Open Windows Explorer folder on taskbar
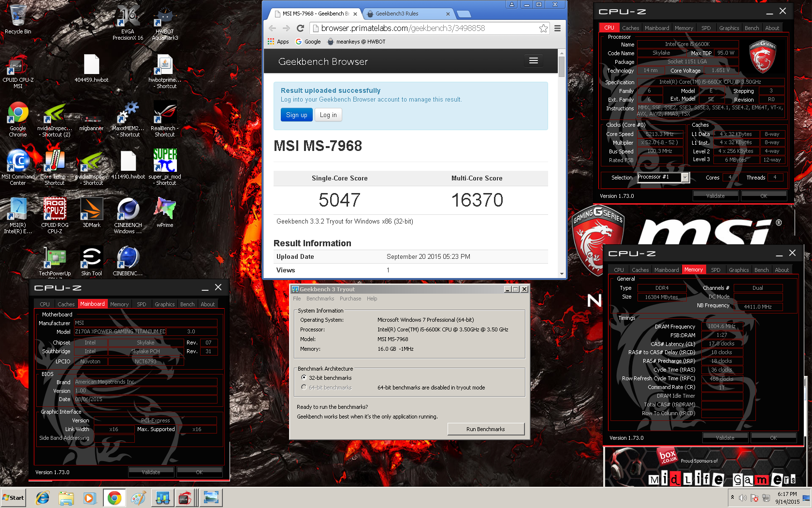 point(66,497)
